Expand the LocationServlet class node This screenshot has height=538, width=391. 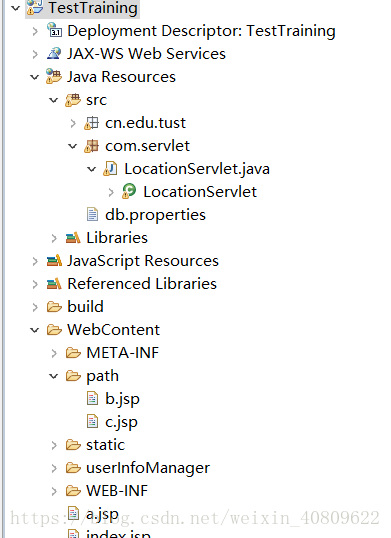[x=111, y=192]
